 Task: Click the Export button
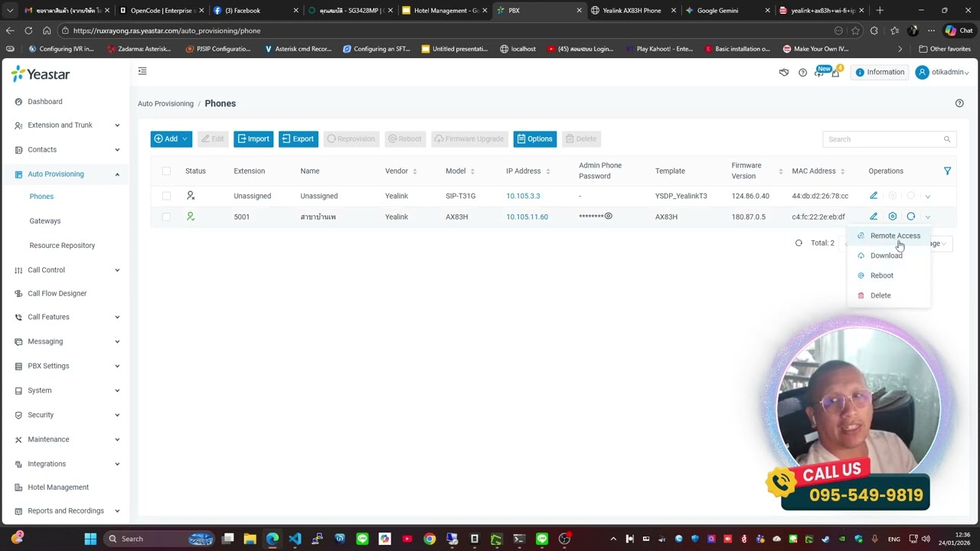coord(298,139)
